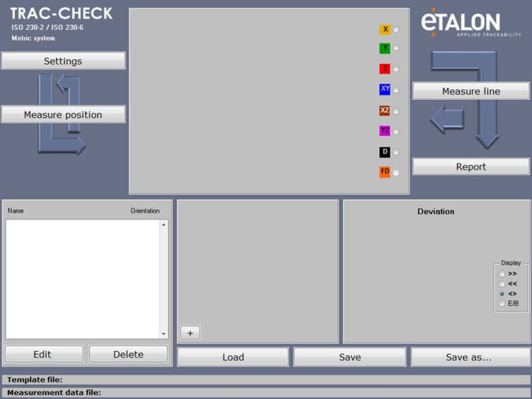Click the Measurement data file status field
The width and height of the screenshot is (532, 399).
(x=266, y=392)
